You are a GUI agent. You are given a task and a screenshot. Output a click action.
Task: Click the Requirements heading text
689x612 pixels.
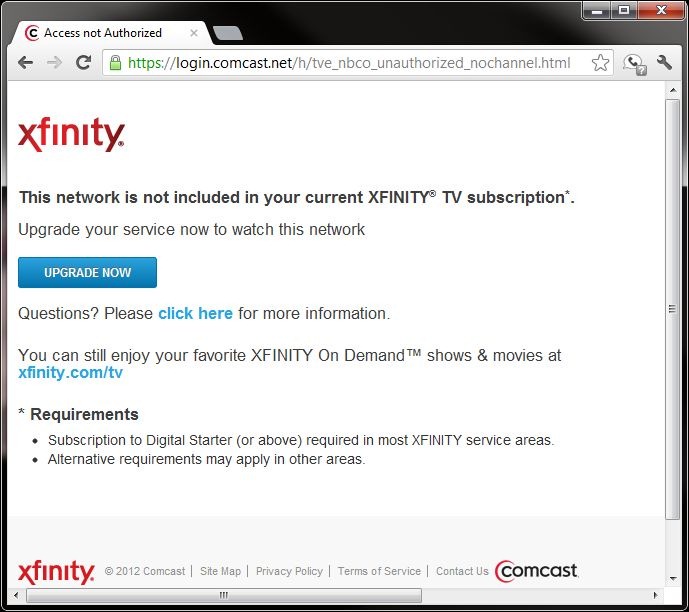tap(84, 414)
